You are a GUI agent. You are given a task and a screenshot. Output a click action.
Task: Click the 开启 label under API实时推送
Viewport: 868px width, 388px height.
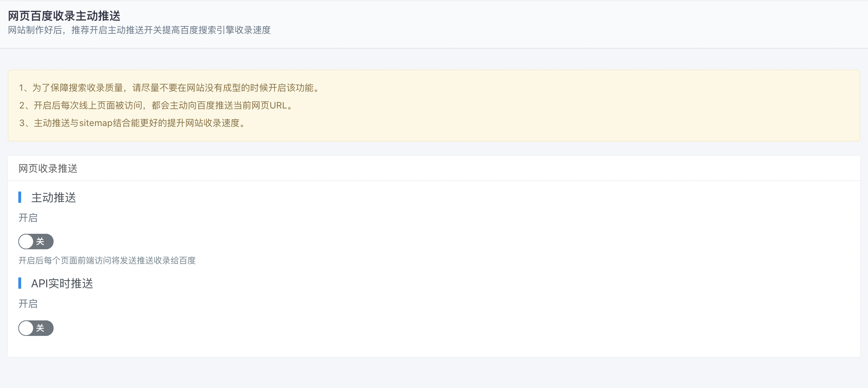[28, 304]
